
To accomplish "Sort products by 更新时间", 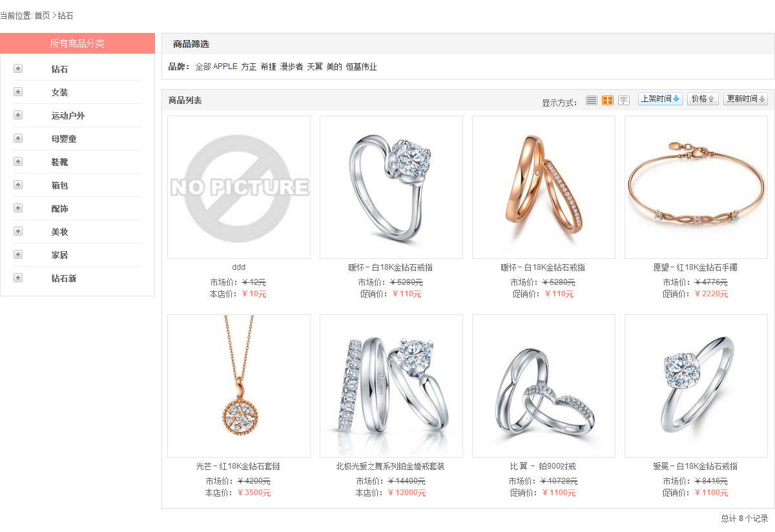I will click(x=745, y=99).
